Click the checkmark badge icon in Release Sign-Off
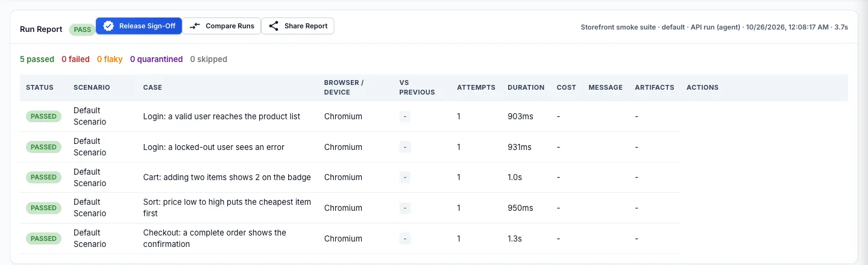 (108, 26)
